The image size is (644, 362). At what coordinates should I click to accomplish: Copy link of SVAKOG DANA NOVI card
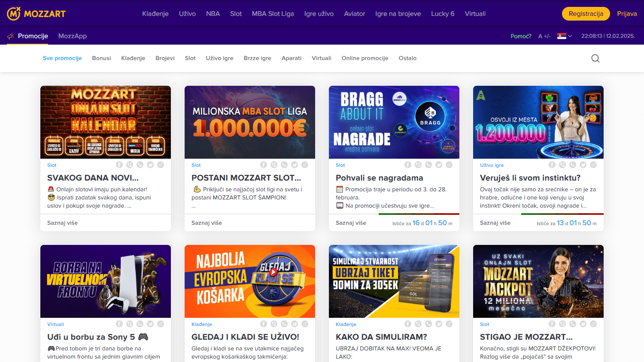tap(161, 165)
